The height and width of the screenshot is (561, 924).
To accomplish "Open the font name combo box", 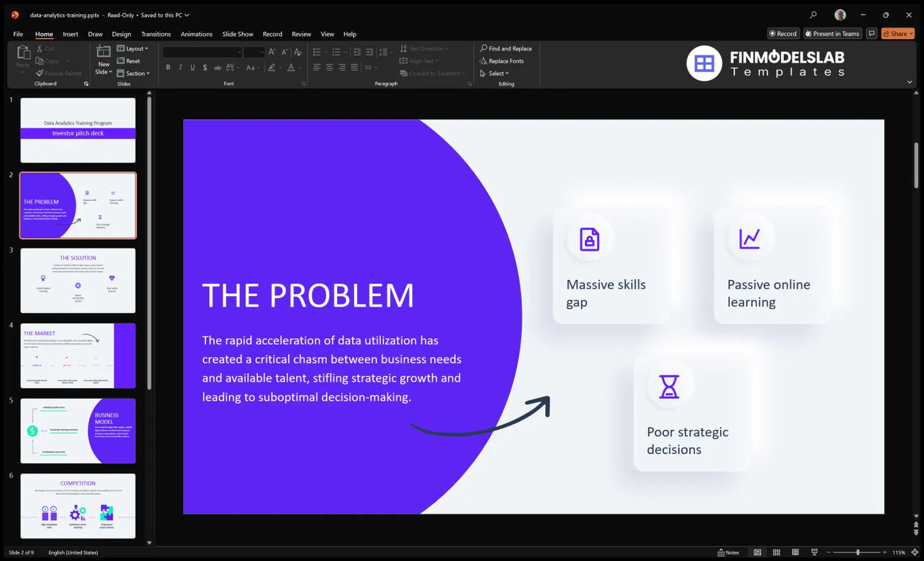I will coord(202,52).
